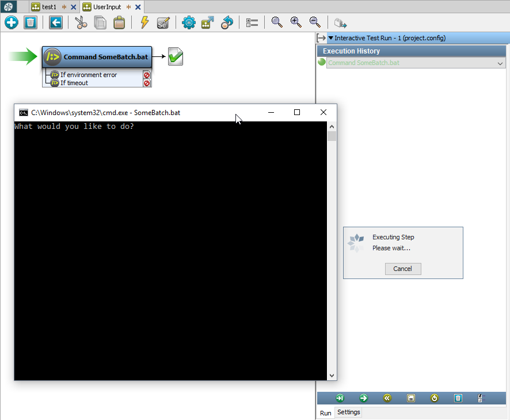This screenshot has width=510, height=420.
Task: Click the dock-panel arrow icon beside Interactive Test Run
Action: click(x=321, y=38)
